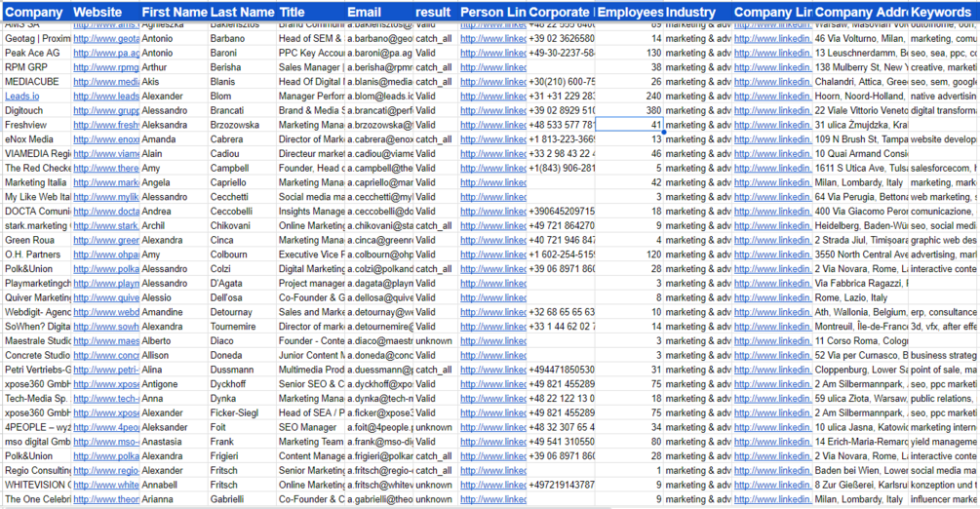Click last name D'Agata
The height and width of the screenshot is (509, 980).
(x=225, y=283)
